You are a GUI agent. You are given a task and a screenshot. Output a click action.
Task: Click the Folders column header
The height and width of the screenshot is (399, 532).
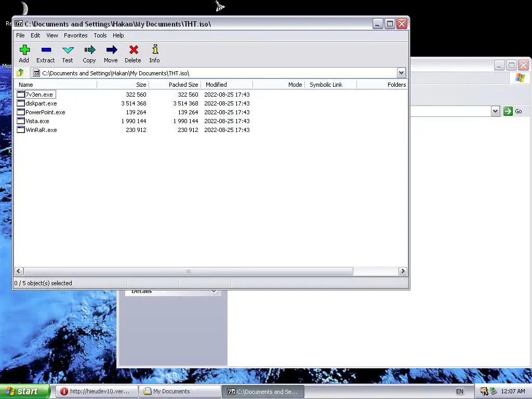(x=382, y=85)
